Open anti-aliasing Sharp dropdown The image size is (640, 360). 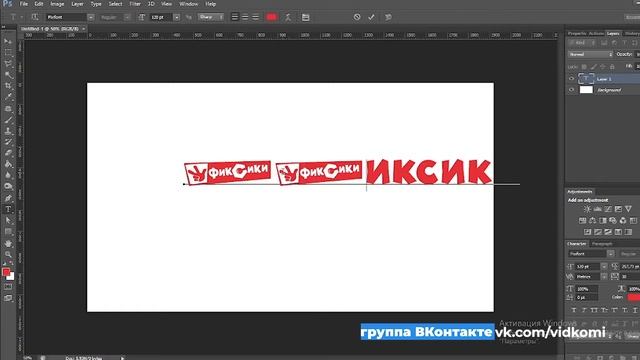(x=211, y=17)
